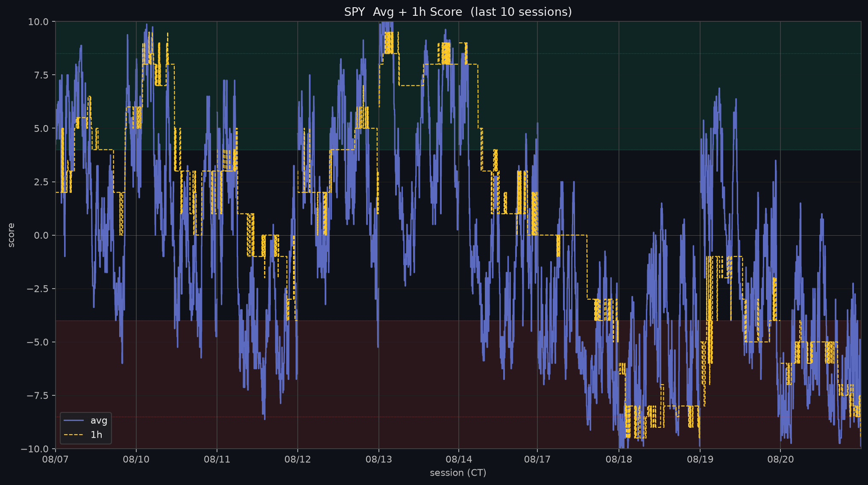Click the 08/14 x-axis date label
This screenshot has height=485, width=868.
pos(459,459)
